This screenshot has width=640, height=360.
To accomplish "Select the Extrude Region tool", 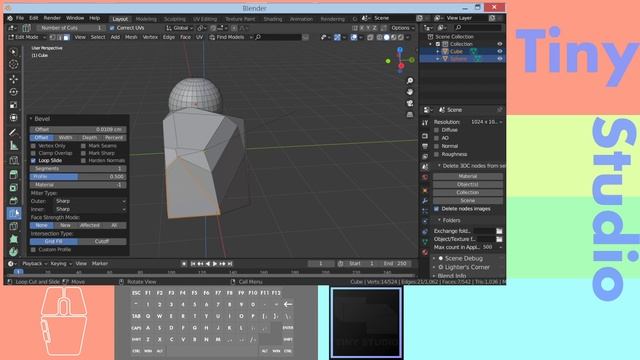I will pos(13,175).
